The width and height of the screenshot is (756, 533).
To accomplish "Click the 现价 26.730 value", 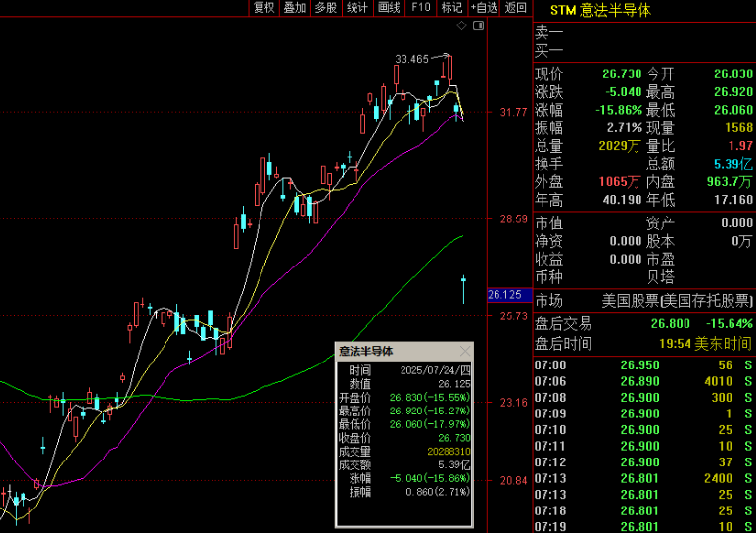I will 622,73.
